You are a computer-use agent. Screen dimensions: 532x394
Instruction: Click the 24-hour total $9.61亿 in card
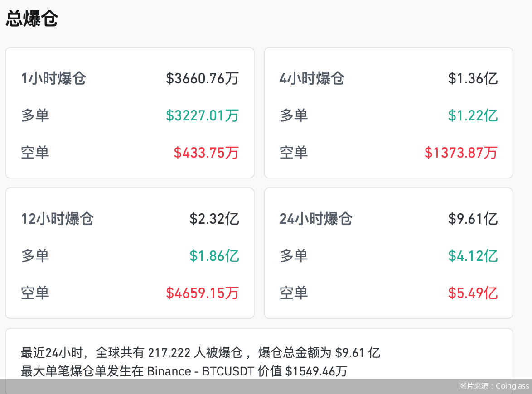tap(473, 219)
